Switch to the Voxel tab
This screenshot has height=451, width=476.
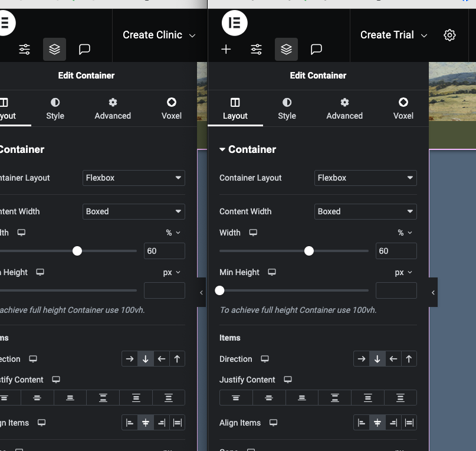pos(403,109)
